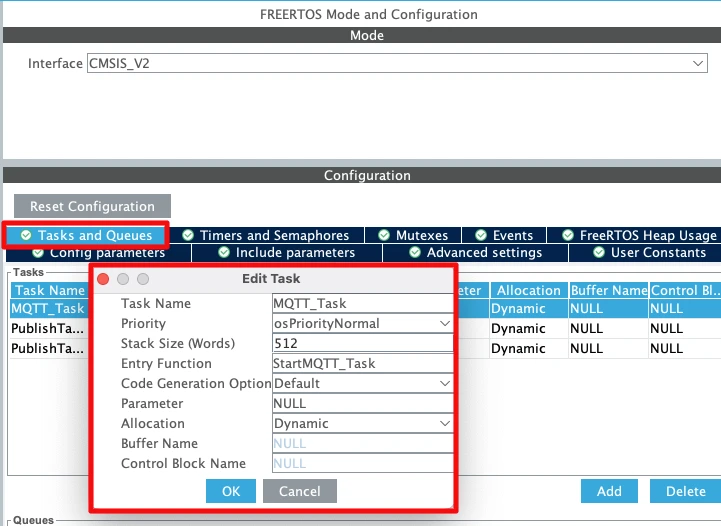
Task: Open the Priority osPriorityNormal dropdown
Action: pos(362,323)
